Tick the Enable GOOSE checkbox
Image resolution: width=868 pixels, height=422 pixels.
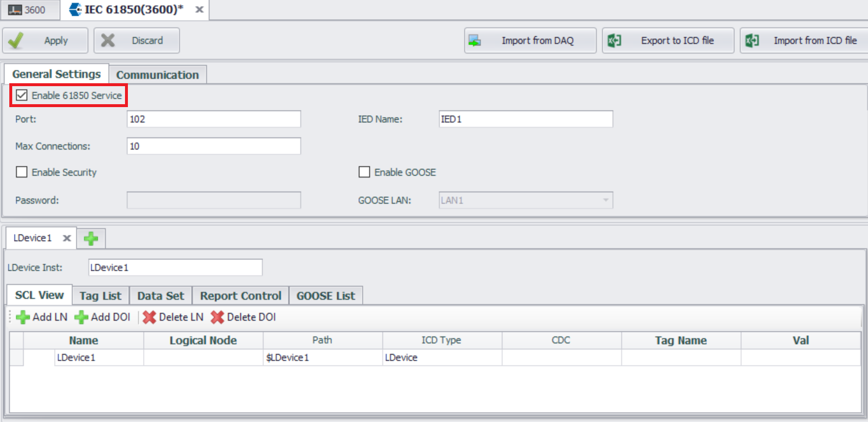[365, 172]
